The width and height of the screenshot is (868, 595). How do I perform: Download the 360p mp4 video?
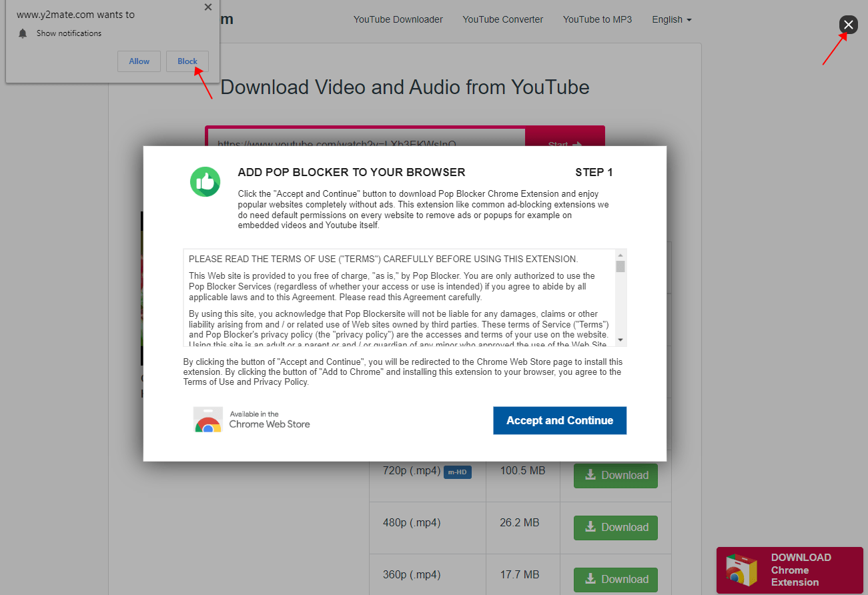[x=615, y=579]
